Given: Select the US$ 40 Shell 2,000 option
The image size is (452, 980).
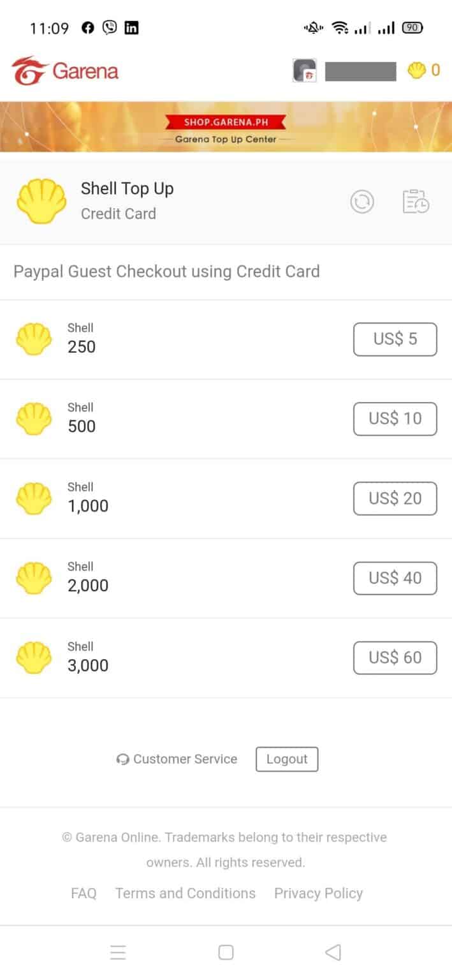Looking at the screenshot, I should pyautogui.click(x=395, y=578).
